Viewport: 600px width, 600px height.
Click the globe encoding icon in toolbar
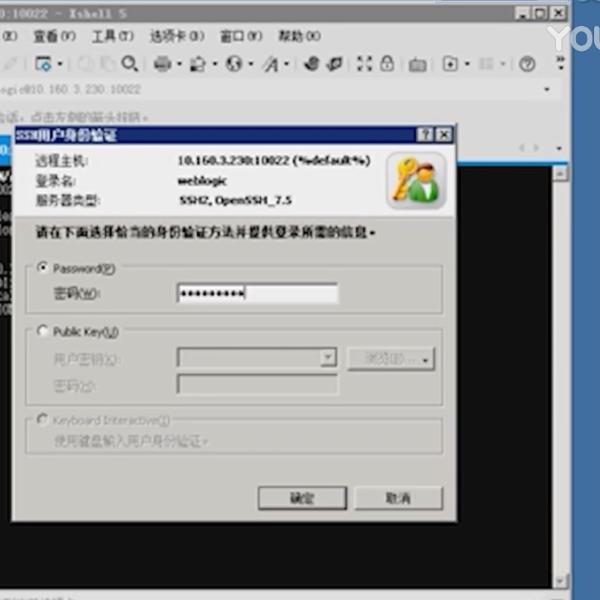pyautogui.click(x=235, y=64)
